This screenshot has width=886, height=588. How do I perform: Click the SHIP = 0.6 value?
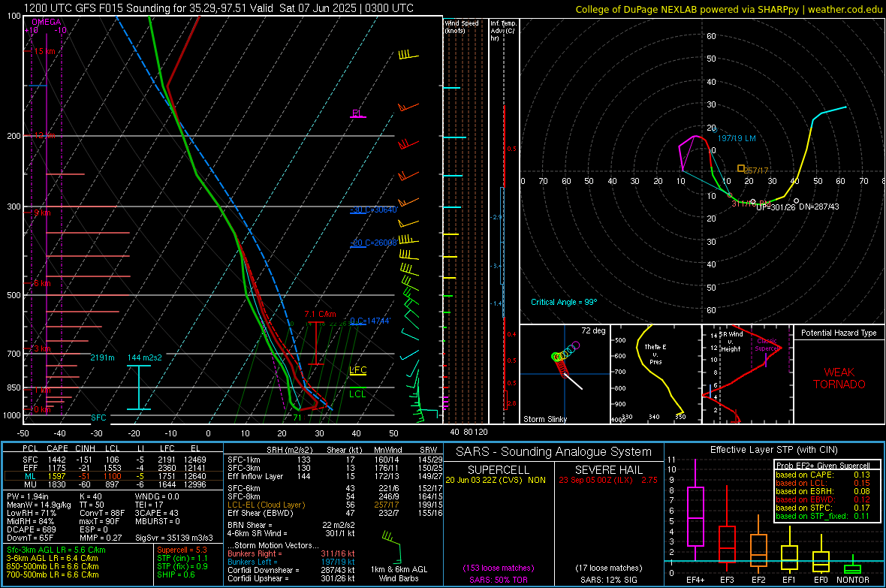[176, 574]
